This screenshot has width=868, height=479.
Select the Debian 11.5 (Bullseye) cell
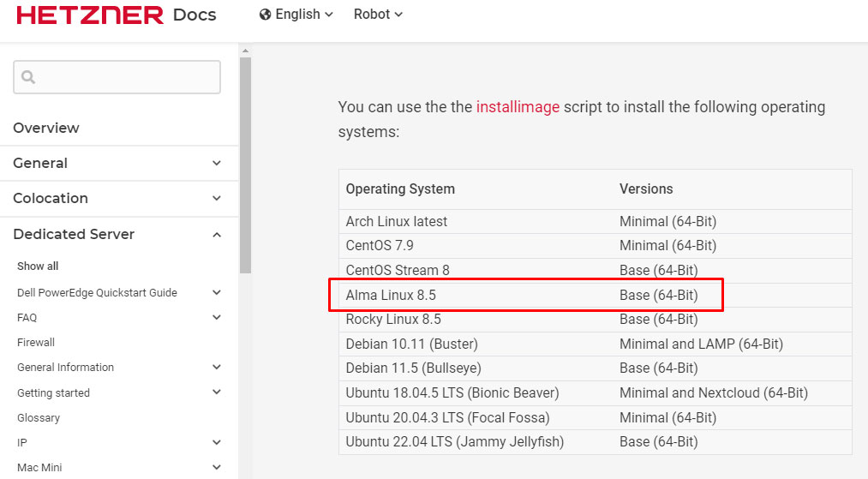pyautogui.click(x=414, y=368)
